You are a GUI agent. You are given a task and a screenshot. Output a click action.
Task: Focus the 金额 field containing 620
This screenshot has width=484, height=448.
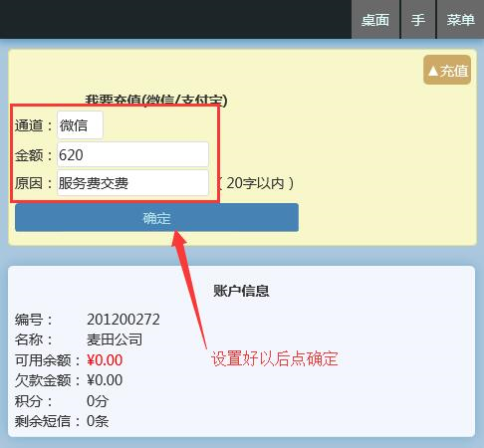click(x=132, y=154)
